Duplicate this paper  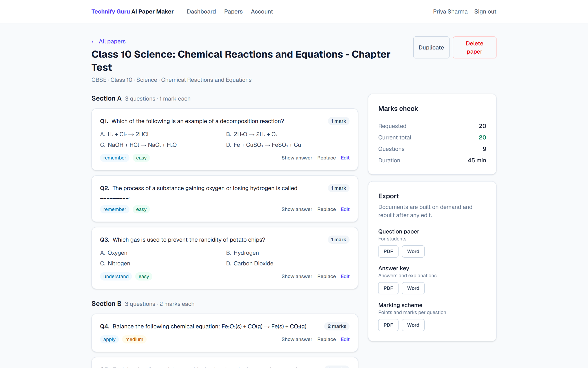431,47
